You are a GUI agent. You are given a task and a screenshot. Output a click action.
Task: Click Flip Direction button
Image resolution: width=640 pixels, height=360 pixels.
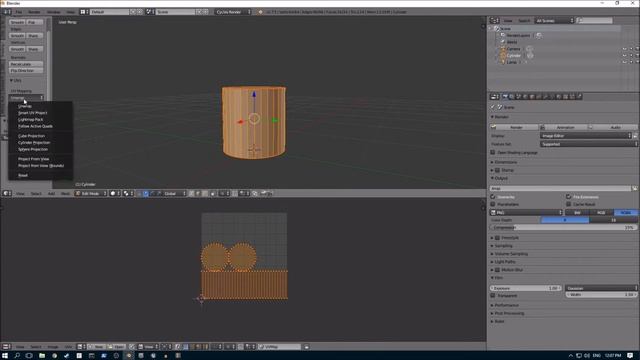26,71
